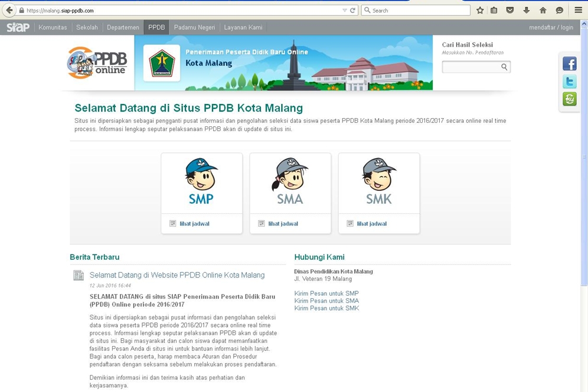
Task: Click the mendaftar / login link
Action: [x=551, y=27]
